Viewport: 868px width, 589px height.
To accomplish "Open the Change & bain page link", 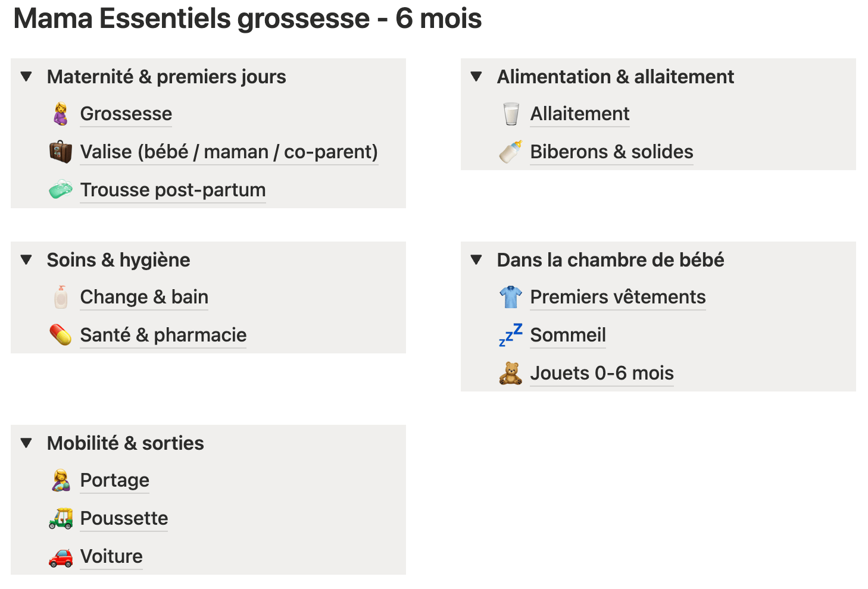I will click(144, 297).
